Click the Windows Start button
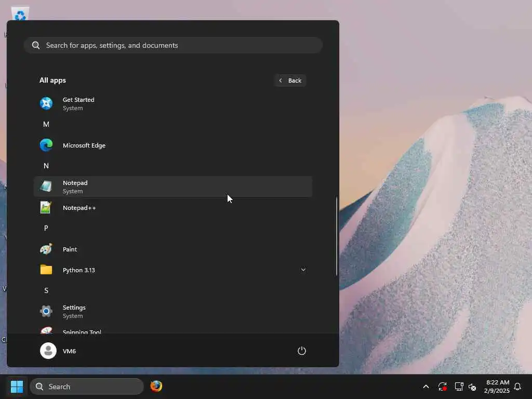The width and height of the screenshot is (532, 399). [x=17, y=387]
